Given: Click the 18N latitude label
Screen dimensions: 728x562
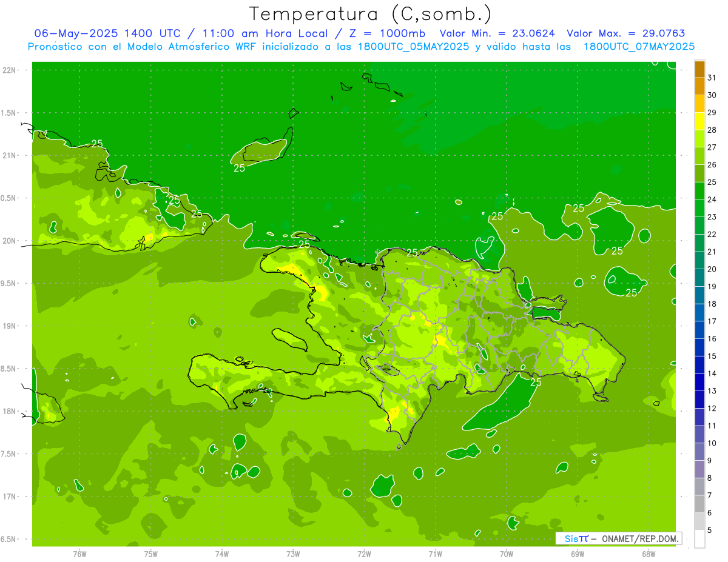Looking at the screenshot, I should [x=9, y=411].
